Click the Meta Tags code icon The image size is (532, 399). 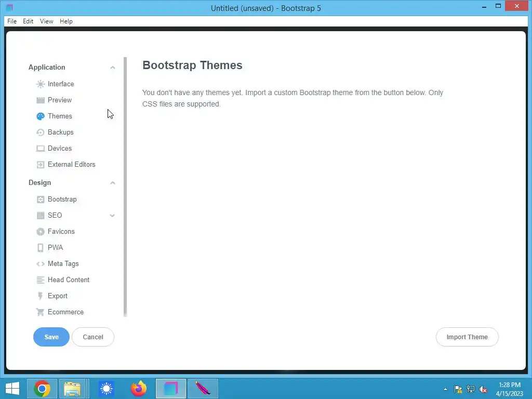click(x=41, y=264)
